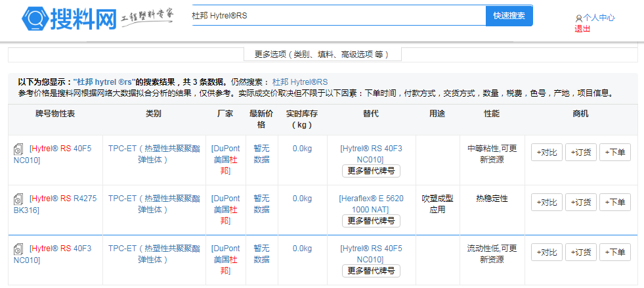This screenshot has height=288, width=644.
Task: Click +对比 for Hytrel RS 40F5 NC010
Action: (x=546, y=153)
